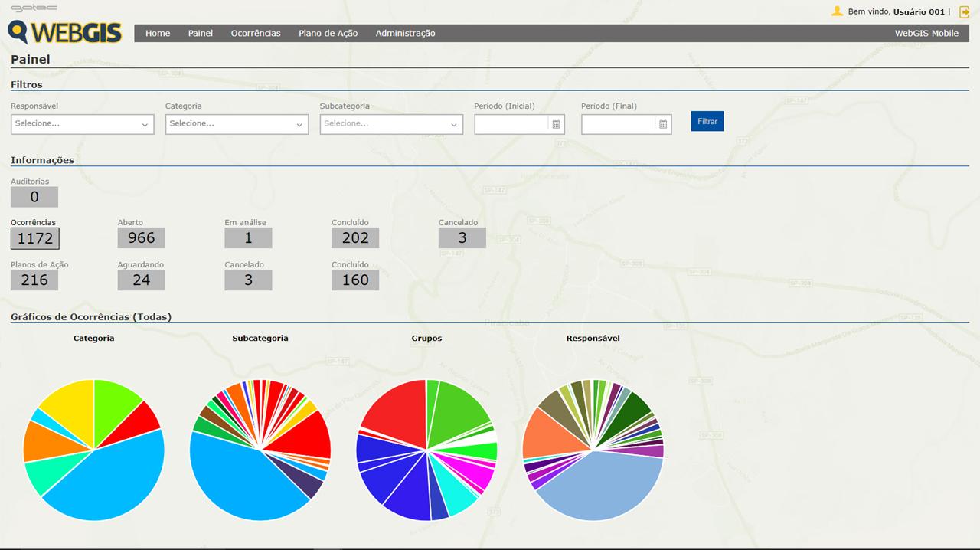This screenshot has height=550, width=980.
Task: Expand the Responsável dropdown
Action: (83, 124)
